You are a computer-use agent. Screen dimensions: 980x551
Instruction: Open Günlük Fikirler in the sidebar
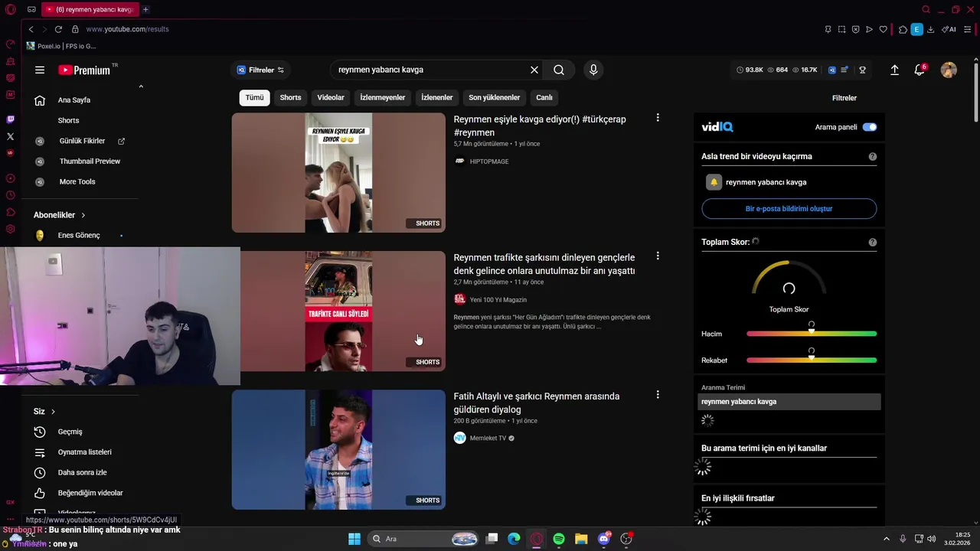coord(82,141)
